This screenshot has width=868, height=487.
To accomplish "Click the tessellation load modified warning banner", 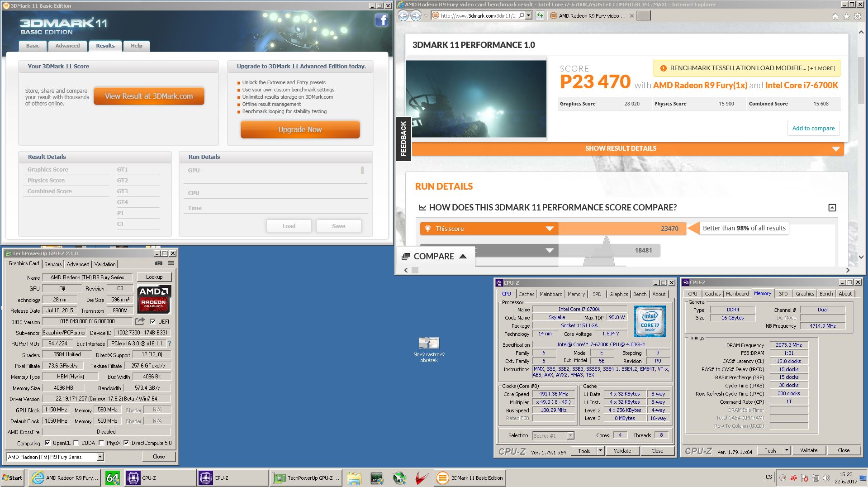I will tap(746, 68).
